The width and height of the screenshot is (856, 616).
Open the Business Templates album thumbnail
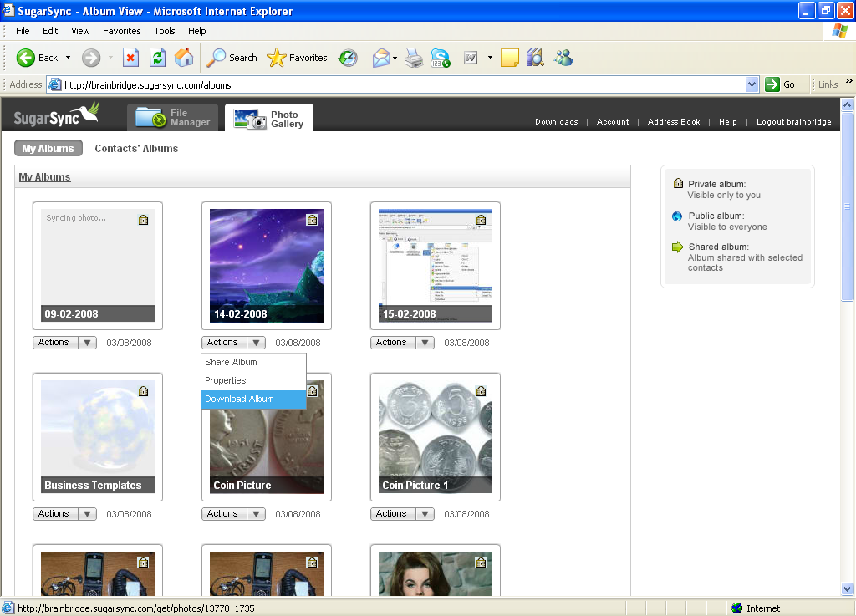coord(98,436)
